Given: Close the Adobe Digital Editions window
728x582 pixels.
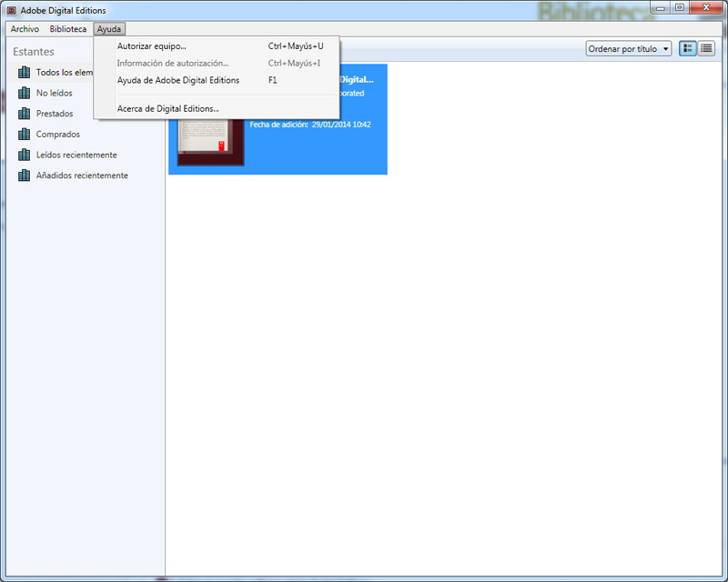Looking at the screenshot, I should point(706,8).
